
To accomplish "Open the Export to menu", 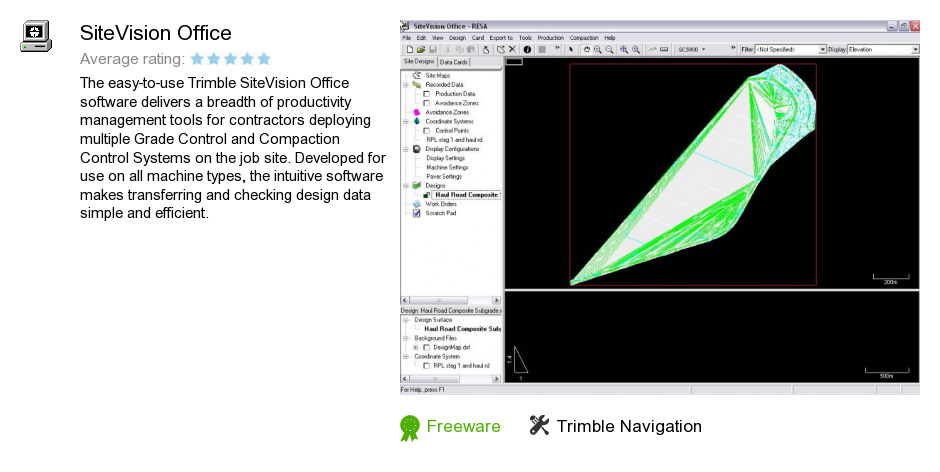I will (501, 38).
